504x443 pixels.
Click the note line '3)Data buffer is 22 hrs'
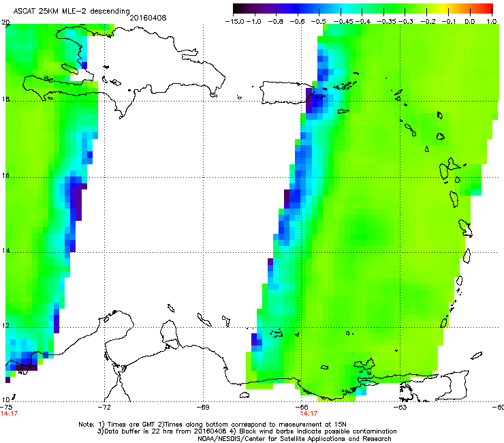coord(247,431)
